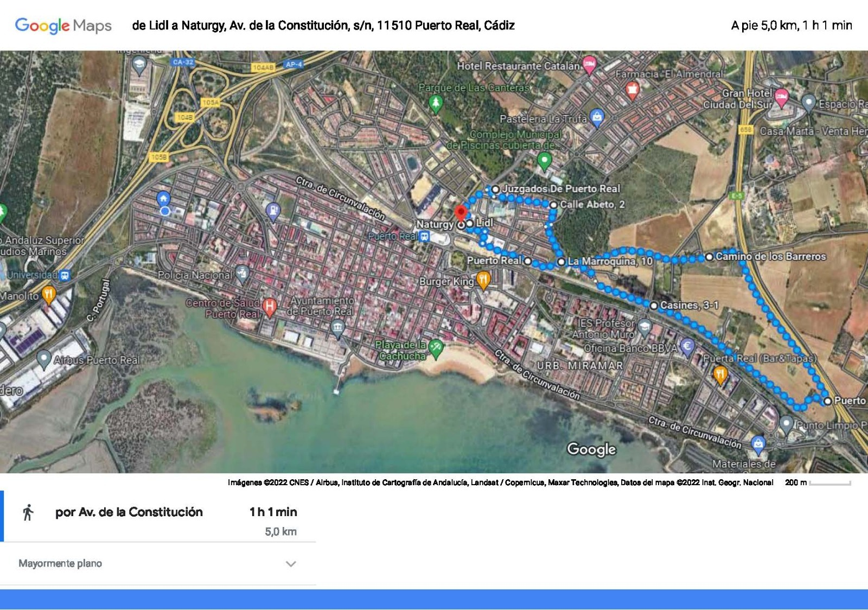Expand the Mayormente plano elevation chevron
868x610 pixels.
click(x=291, y=564)
